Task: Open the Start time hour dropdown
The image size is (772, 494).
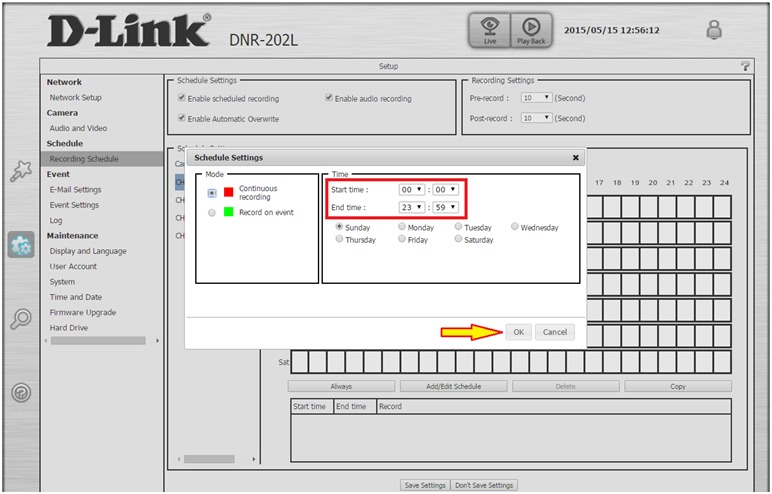Action: (x=413, y=189)
